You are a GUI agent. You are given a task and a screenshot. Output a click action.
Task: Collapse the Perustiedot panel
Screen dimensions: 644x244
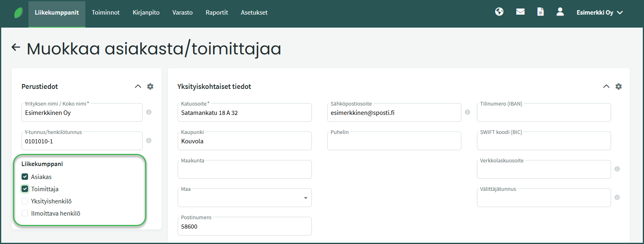[x=138, y=86]
